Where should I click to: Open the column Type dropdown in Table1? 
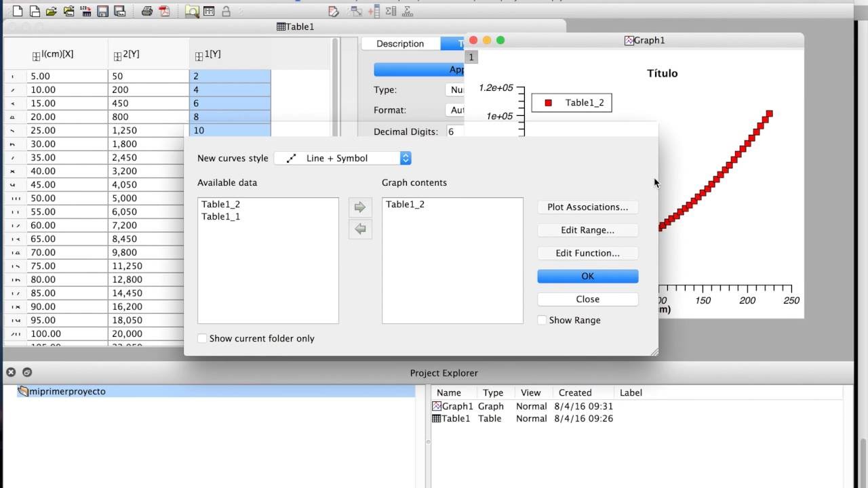[456, 89]
